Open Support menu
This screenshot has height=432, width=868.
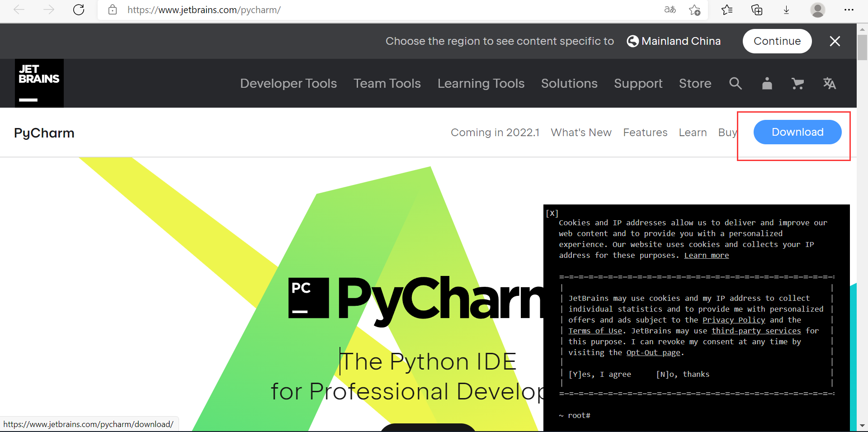(x=638, y=83)
